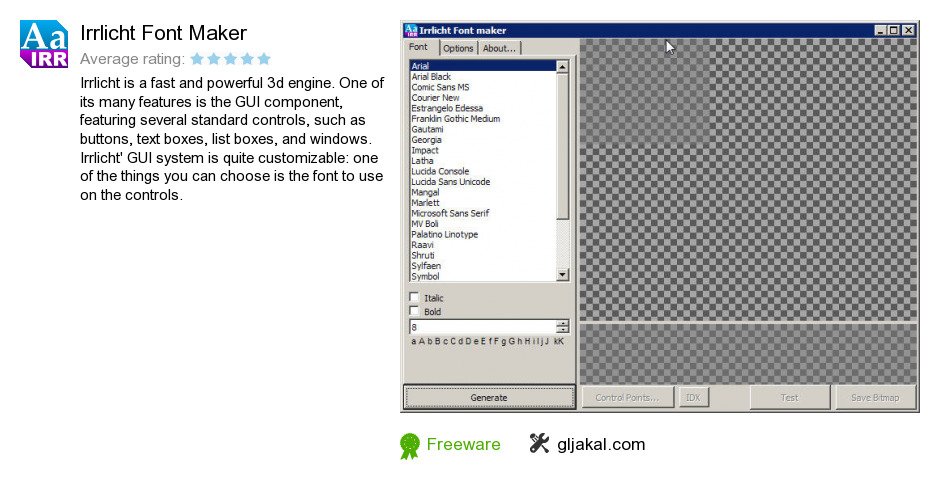The image size is (940, 490).
Task: Select Arial in the font list
Action: [x=483, y=66]
